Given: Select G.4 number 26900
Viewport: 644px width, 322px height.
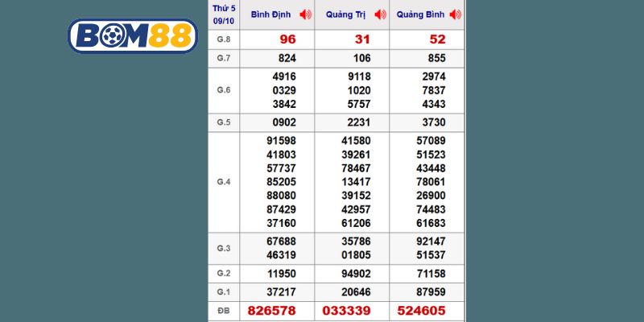Looking at the screenshot, I should (x=431, y=196).
